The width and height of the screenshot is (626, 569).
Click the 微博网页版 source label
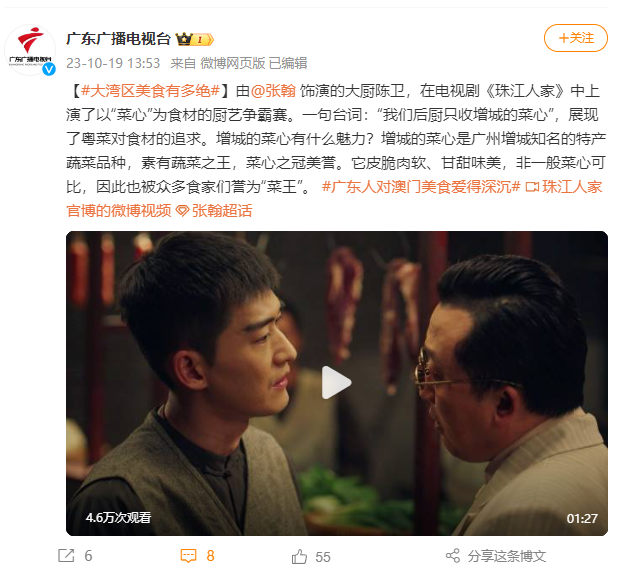click(233, 63)
